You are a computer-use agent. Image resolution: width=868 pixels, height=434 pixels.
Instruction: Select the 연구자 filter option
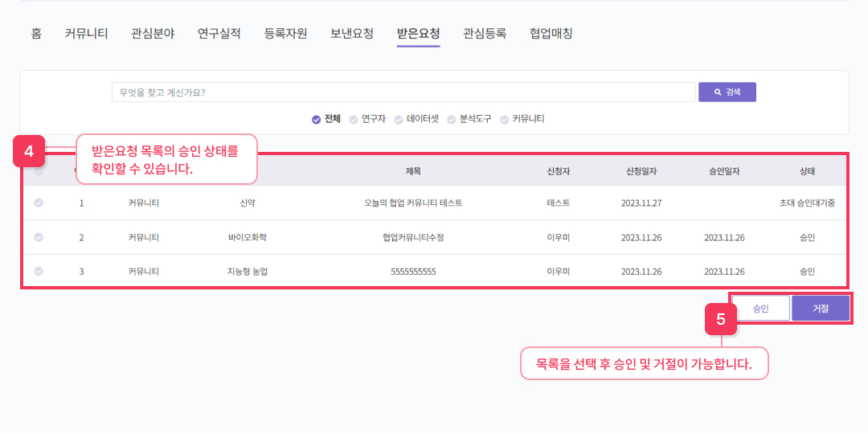(x=367, y=119)
